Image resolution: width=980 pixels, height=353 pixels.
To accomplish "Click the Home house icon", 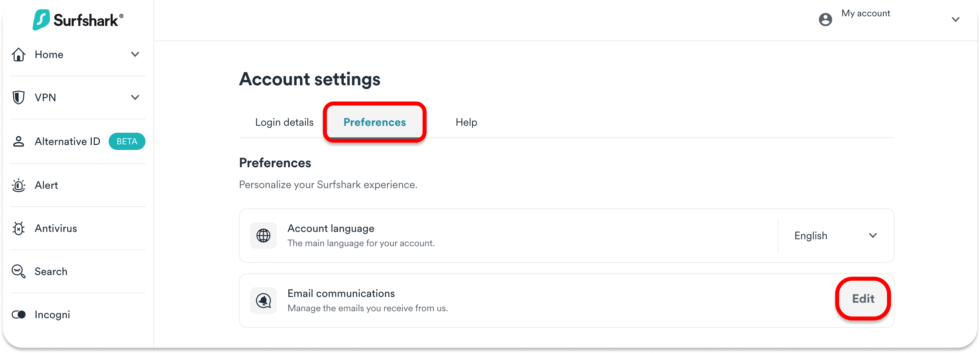I will tap(19, 55).
